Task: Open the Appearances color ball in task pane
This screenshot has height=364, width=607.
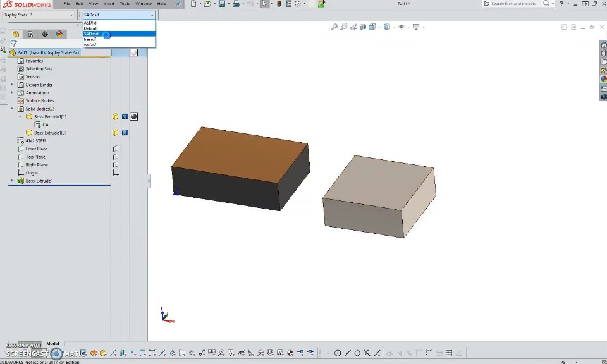Action: [x=603, y=79]
